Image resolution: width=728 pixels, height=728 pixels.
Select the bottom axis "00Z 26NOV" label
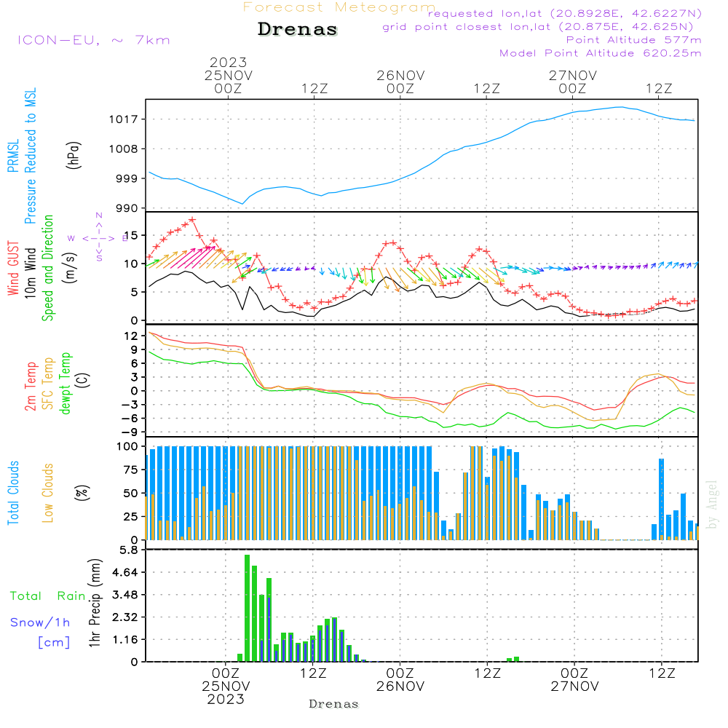point(400,680)
